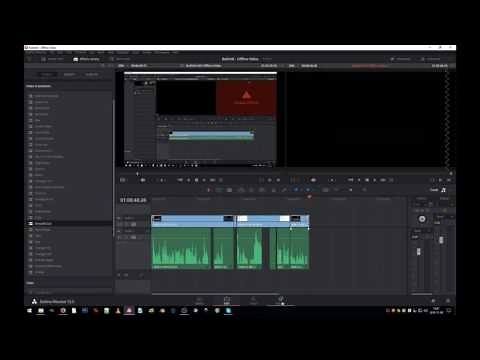Toggle the Effects Library panel button

pos(86,59)
